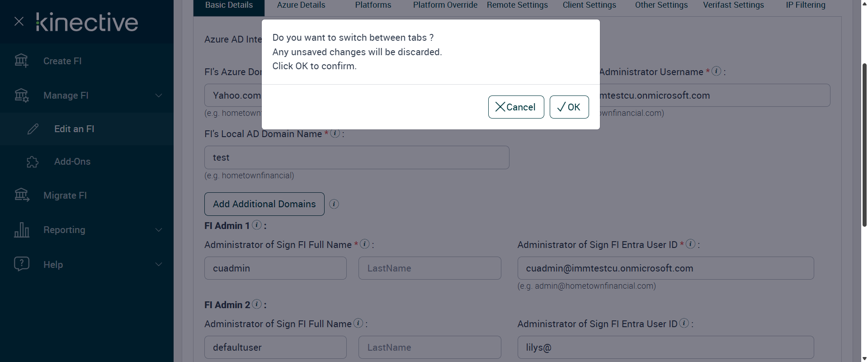Switch to the Azure Details tab

(x=301, y=5)
